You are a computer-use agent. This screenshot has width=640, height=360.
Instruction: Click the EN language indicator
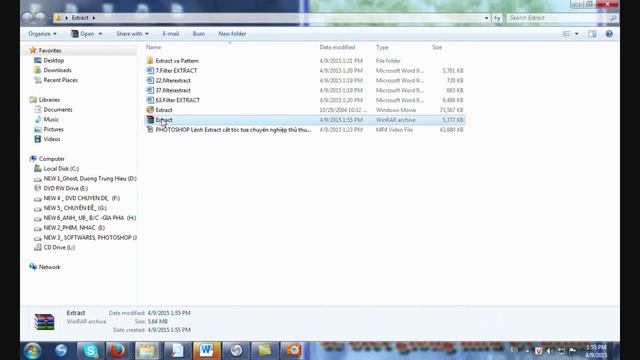pyautogui.click(x=514, y=350)
